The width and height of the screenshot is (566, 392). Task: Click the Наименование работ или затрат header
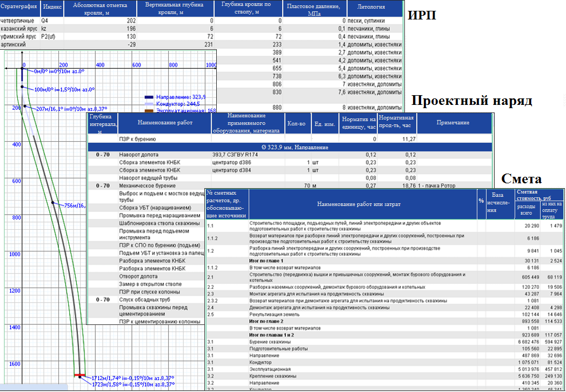pos(363,204)
